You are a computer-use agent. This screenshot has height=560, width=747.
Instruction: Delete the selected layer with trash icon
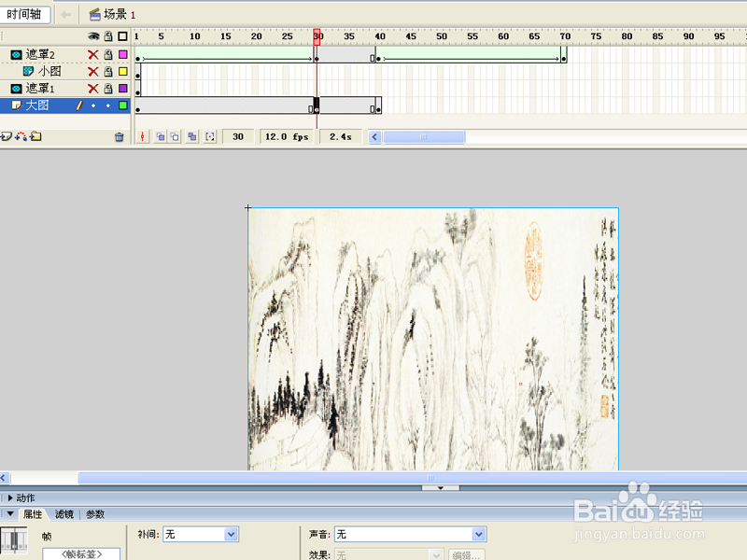pyautogui.click(x=120, y=137)
